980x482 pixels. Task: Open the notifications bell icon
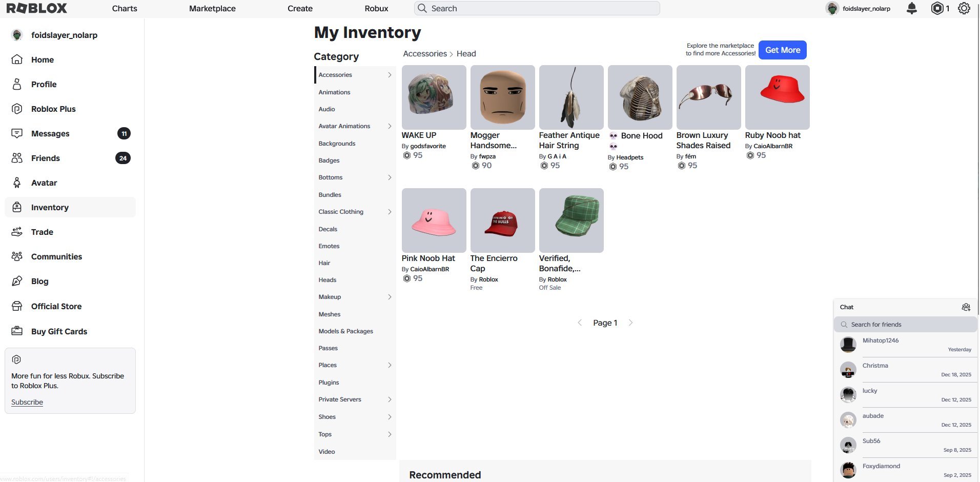click(912, 8)
